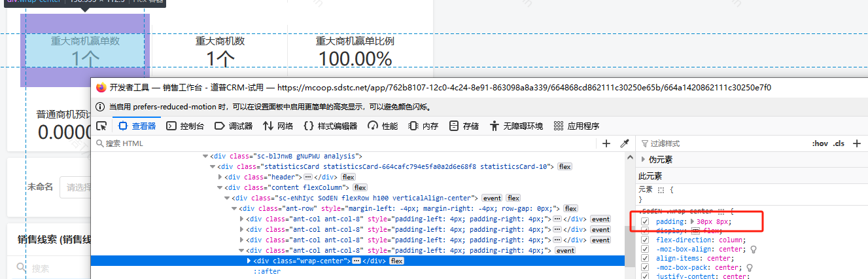Click the flex badge on ant-row div

(x=571, y=208)
